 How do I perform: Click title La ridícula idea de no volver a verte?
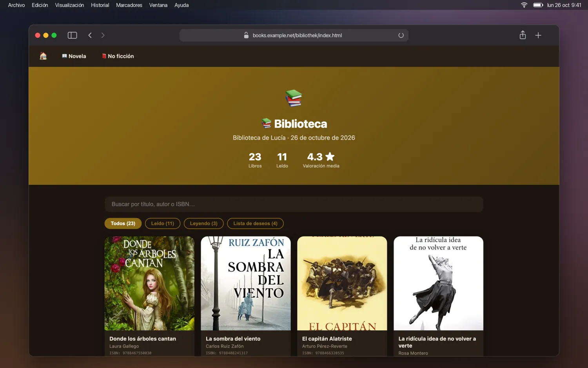point(437,342)
